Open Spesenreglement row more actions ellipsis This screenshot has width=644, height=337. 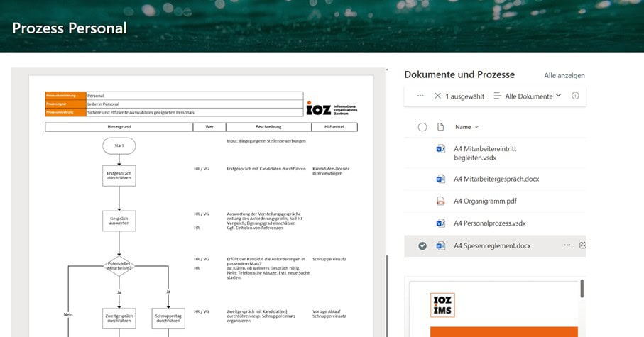pyautogui.click(x=567, y=245)
